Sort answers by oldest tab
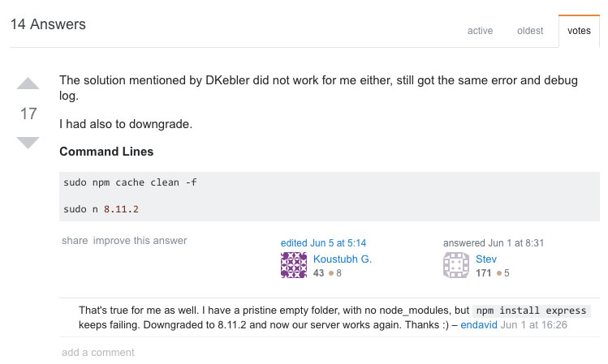The height and width of the screenshot is (364, 608). 530,31
